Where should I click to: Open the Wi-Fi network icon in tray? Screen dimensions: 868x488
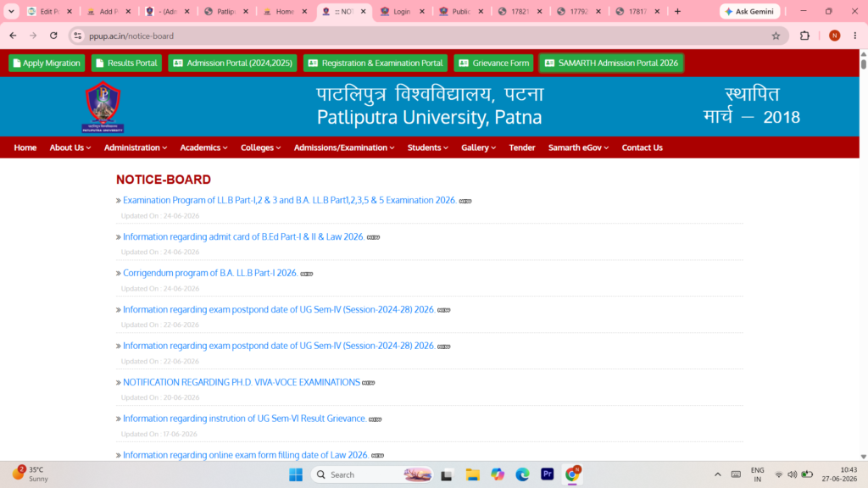[x=778, y=474]
